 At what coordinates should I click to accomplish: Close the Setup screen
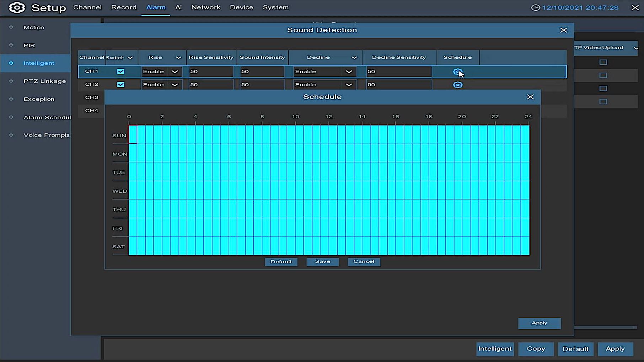coord(635,7)
